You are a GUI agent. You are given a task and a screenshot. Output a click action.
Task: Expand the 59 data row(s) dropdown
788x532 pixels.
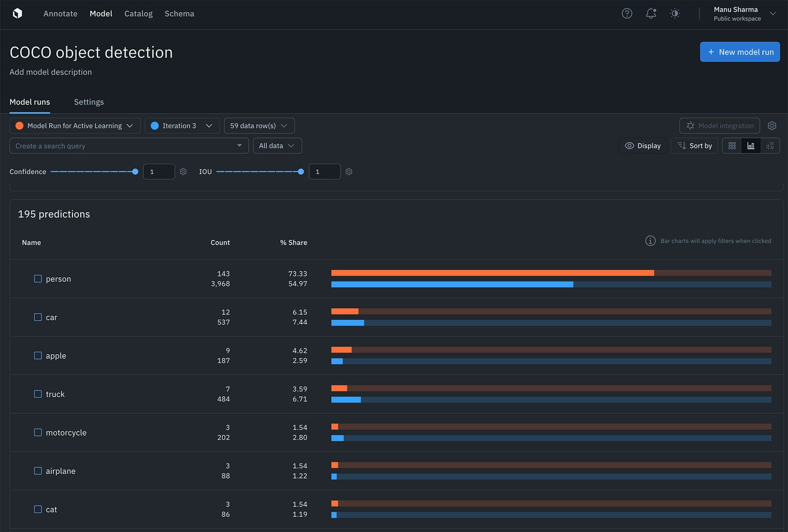pos(259,126)
